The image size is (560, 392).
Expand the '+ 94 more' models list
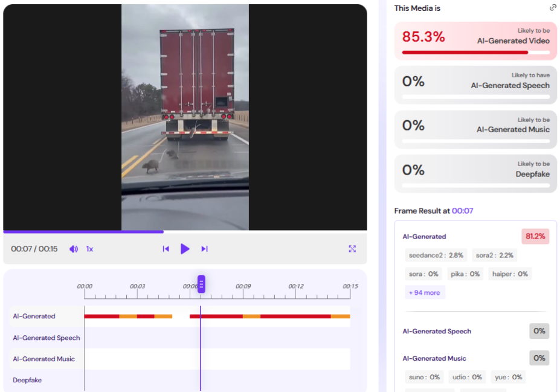click(x=425, y=292)
